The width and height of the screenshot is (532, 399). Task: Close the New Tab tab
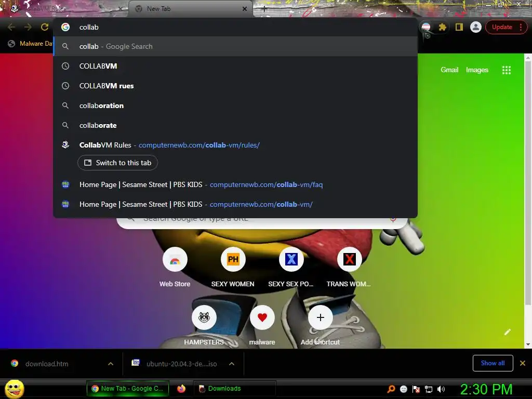pos(245,9)
